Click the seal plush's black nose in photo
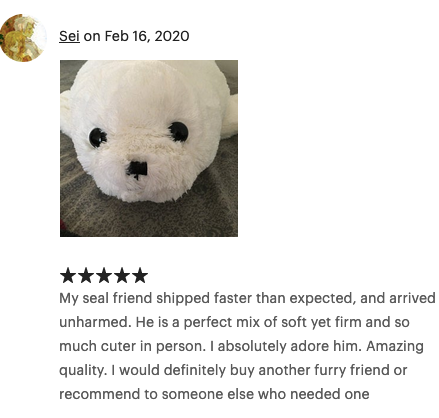439x418 pixels. pos(137,169)
